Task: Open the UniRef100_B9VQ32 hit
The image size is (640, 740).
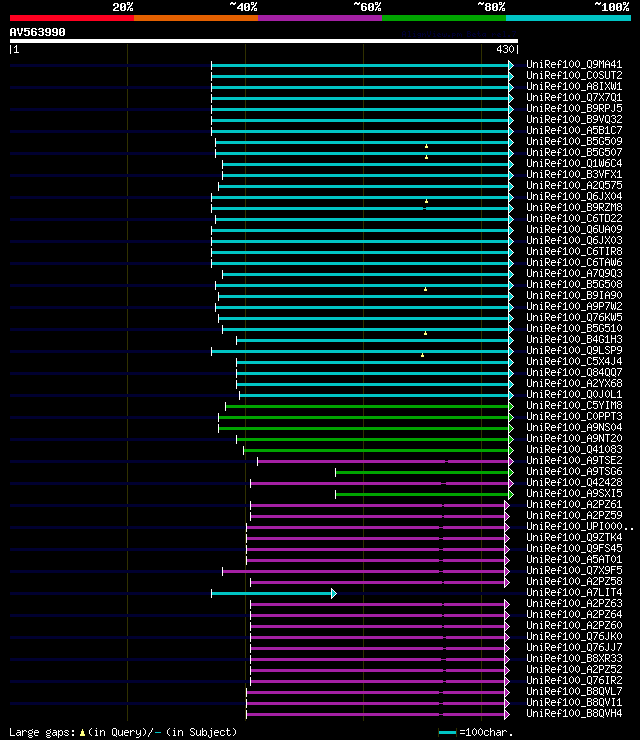Action: (574, 119)
